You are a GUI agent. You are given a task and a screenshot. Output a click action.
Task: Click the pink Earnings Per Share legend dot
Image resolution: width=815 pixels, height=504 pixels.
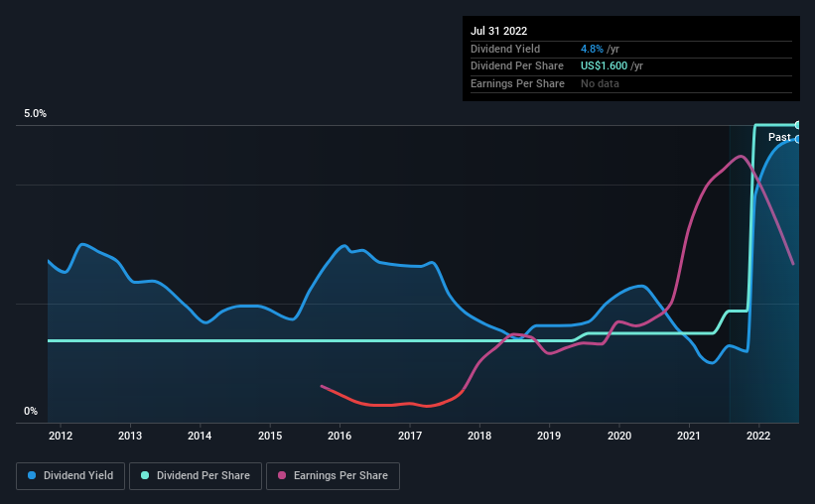(x=282, y=475)
